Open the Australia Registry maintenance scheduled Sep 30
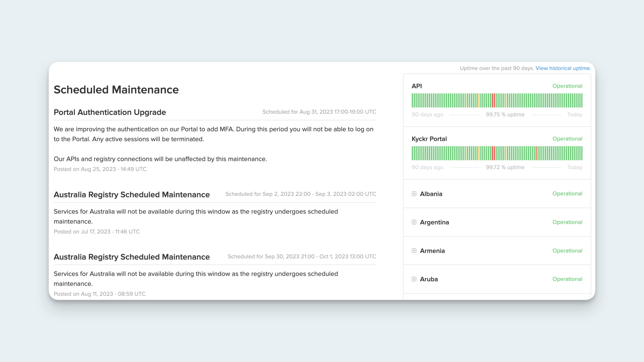Image resolution: width=644 pixels, height=362 pixels. 132,257
